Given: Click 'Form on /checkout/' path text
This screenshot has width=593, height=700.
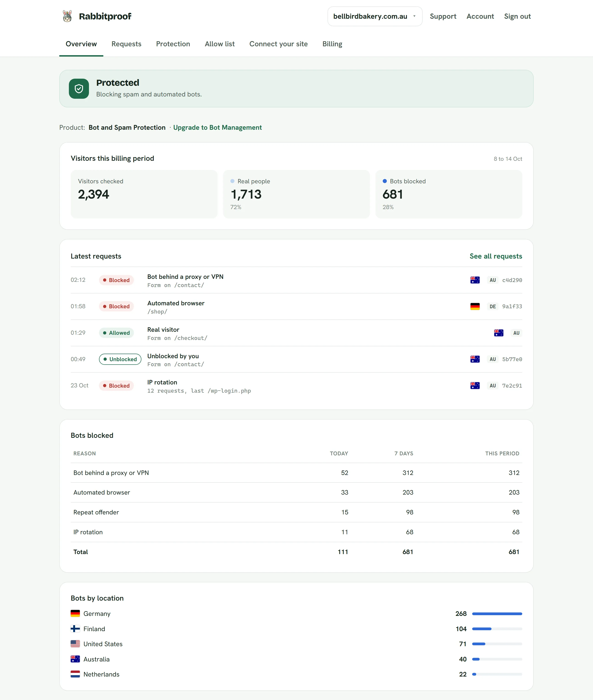Looking at the screenshot, I should tap(177, 338).
